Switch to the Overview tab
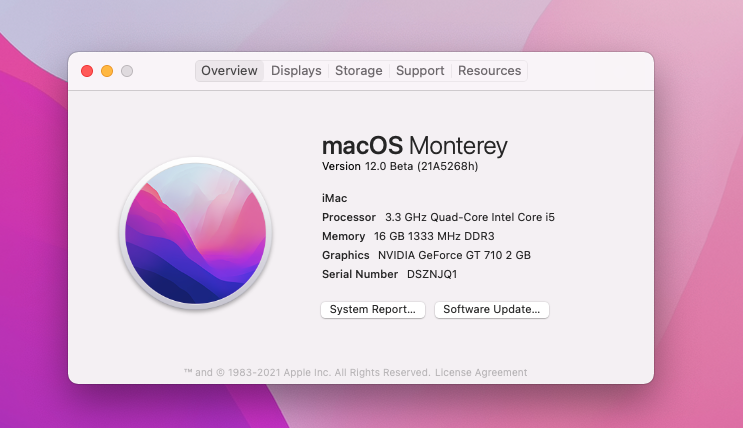Screen dimensions: 743x428 (229, 71)
